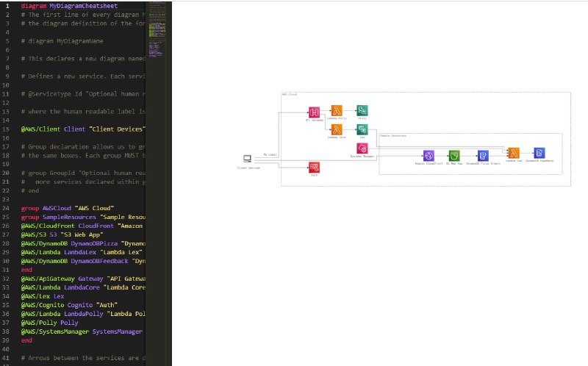The image size is (588, 366).
Task: Click the Polly service icon
Action: 362,111
